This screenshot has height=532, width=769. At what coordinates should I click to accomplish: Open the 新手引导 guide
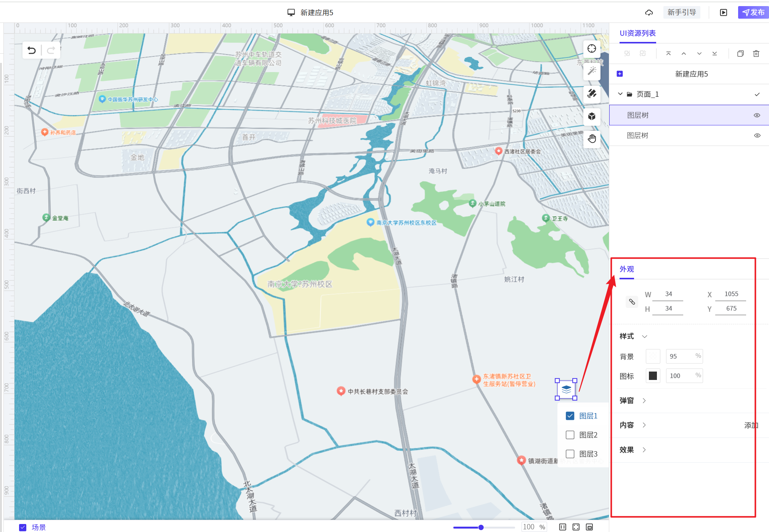[x=682, y=13]
